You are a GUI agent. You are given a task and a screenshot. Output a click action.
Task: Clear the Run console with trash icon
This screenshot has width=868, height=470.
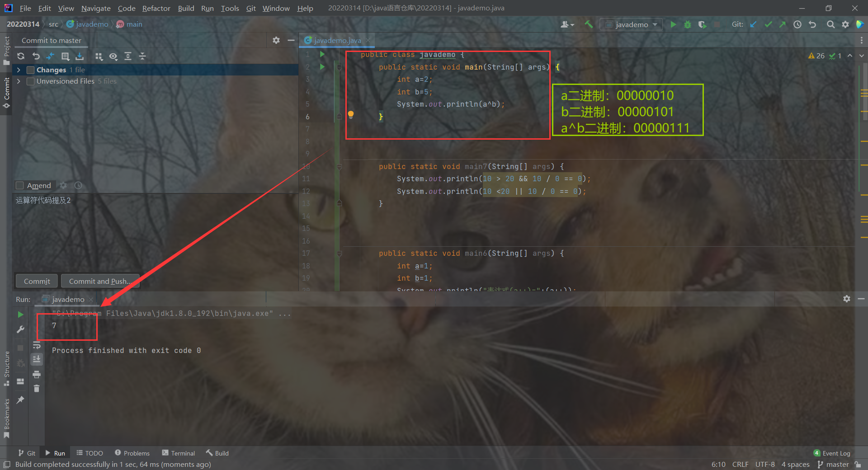(x=37, y=388)
